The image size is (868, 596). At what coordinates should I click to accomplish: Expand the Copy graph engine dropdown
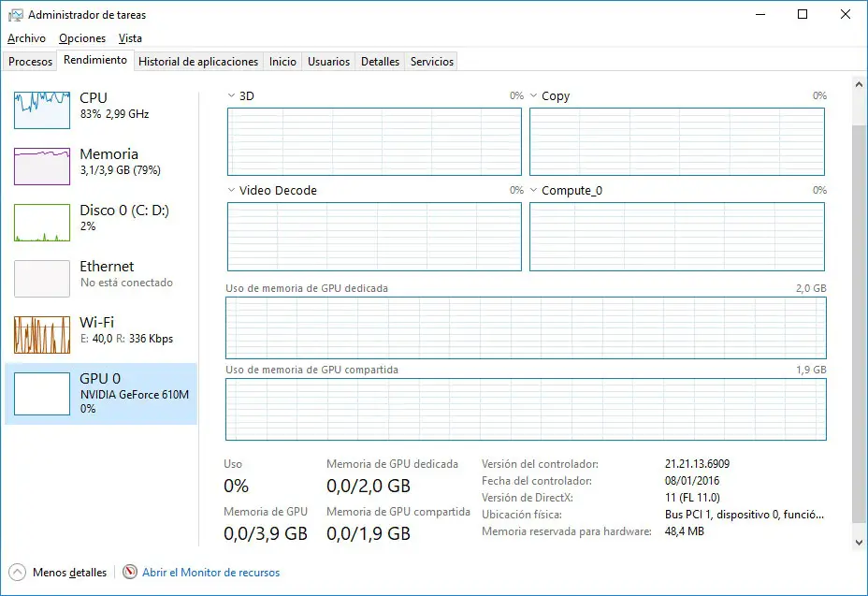pos(534,96)
